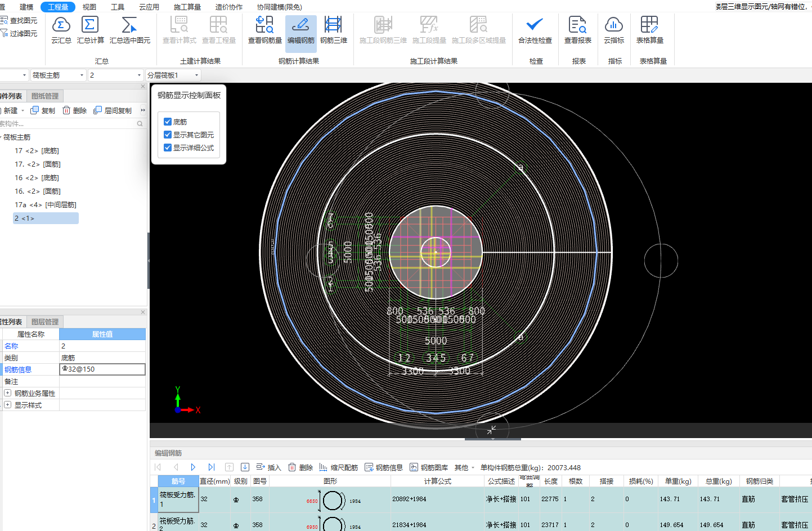Switch to 建模 ribbon tab
The height and width of the screenshot is (531, 812).
26,7
